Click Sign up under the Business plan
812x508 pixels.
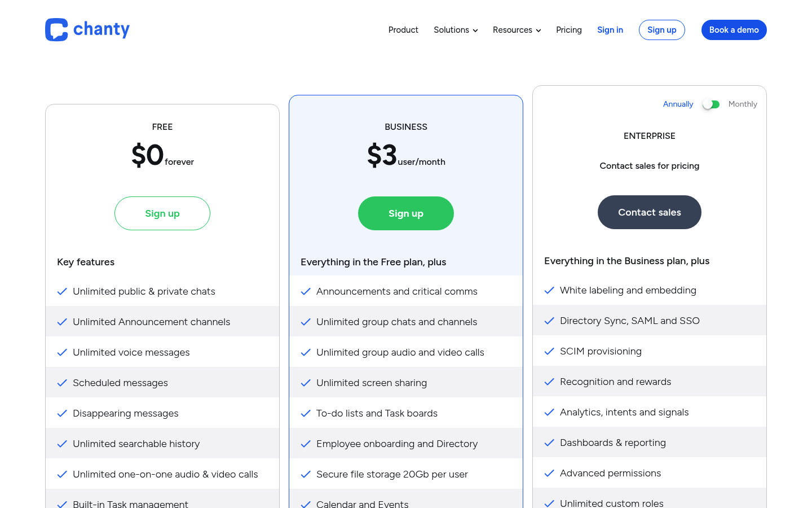coord(406,213)
